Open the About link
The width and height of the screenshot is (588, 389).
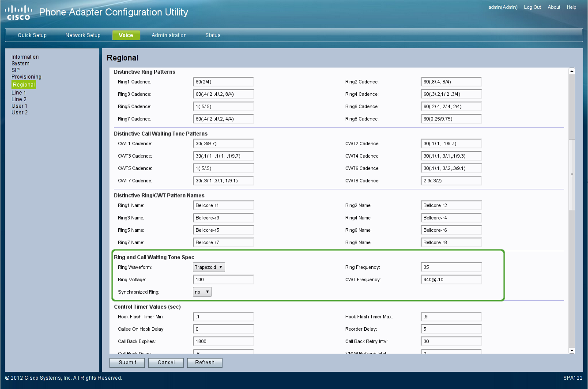click(554, 8)
